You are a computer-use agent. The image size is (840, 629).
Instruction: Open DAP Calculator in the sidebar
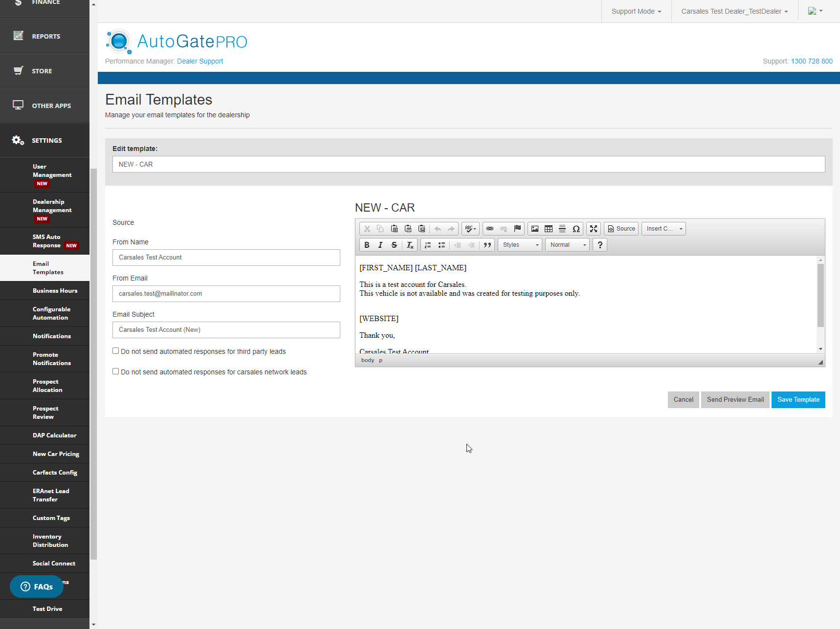click(x=44, y=435)
